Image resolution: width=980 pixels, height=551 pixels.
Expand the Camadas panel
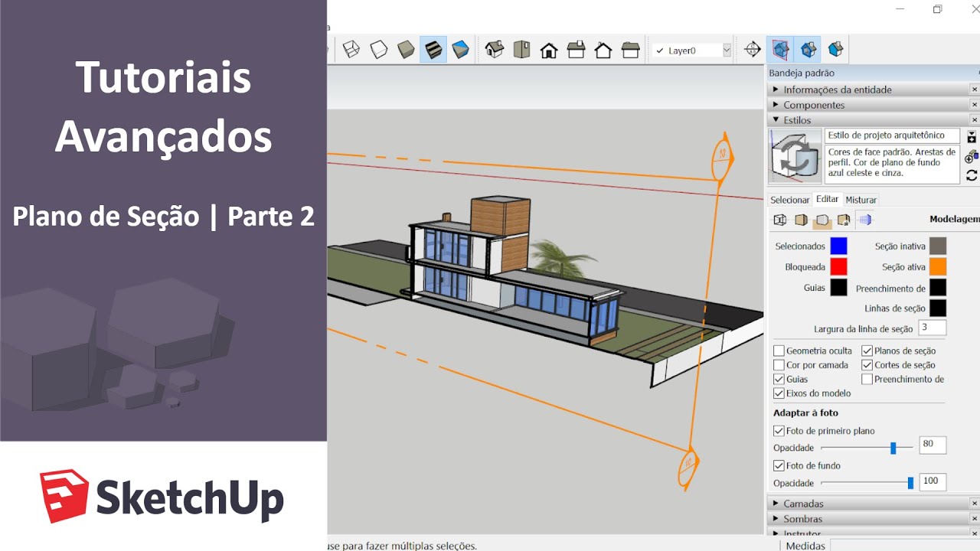pos(776,504)
